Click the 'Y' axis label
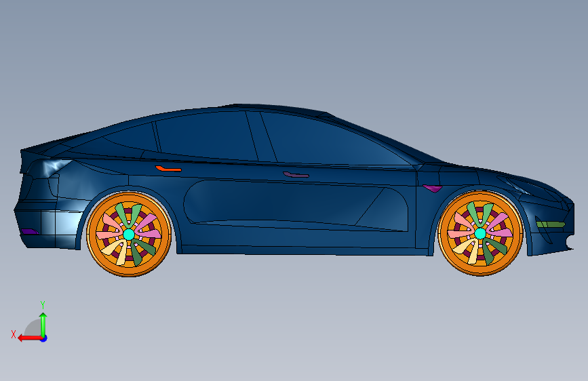The image size is (588, 381). [x=43, y=305]
